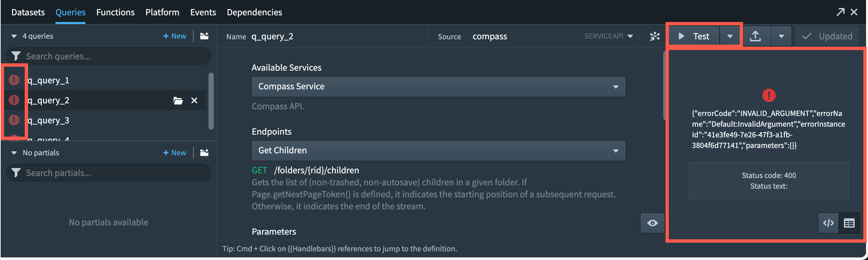The image size is (868, 260).
Task: Switch results to raw code view
Action: [x=829, y=223]
